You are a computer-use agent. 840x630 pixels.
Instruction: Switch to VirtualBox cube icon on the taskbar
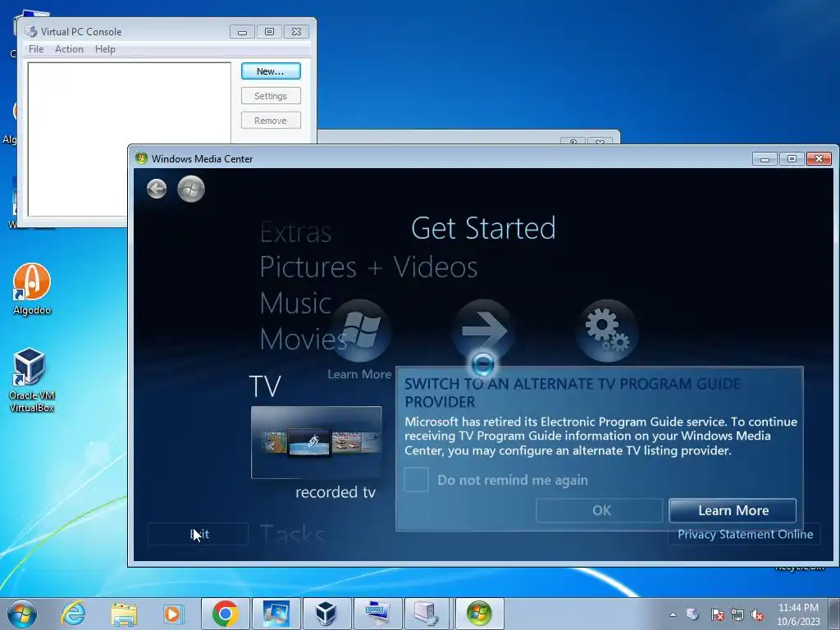coord(326,614)
